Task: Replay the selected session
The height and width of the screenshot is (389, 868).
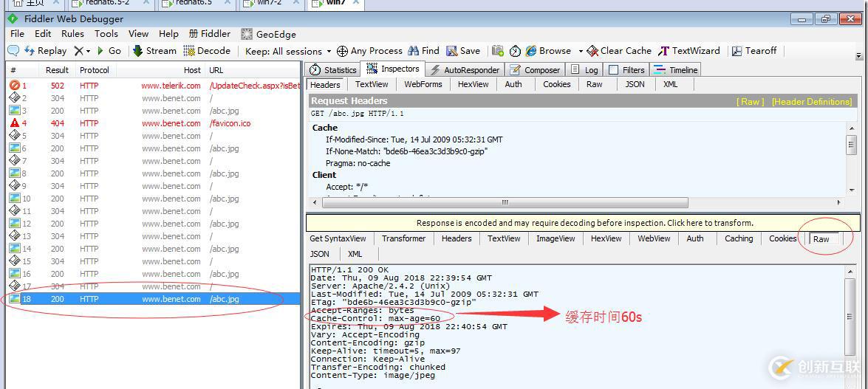Action: [x=45, y=51]
